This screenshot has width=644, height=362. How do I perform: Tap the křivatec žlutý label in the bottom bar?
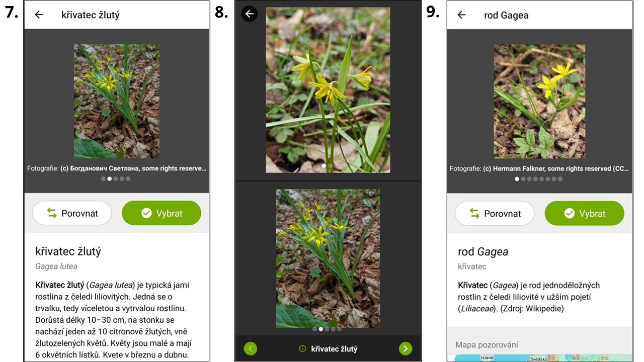[x=334, y=348]
